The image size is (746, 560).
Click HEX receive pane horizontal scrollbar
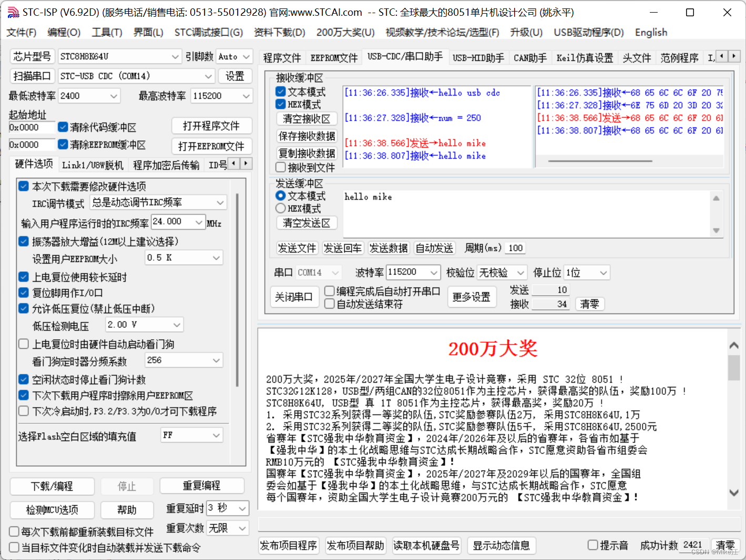pos(600,161)
